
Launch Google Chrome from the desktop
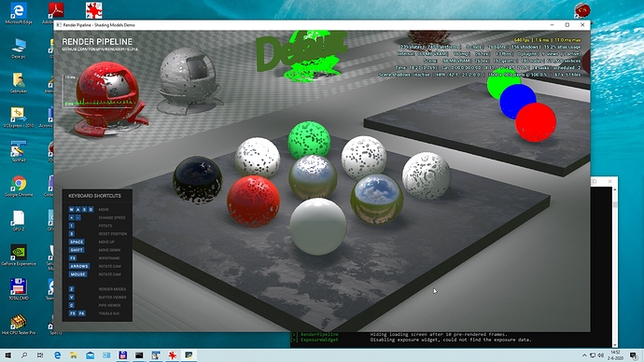point(19,186)
